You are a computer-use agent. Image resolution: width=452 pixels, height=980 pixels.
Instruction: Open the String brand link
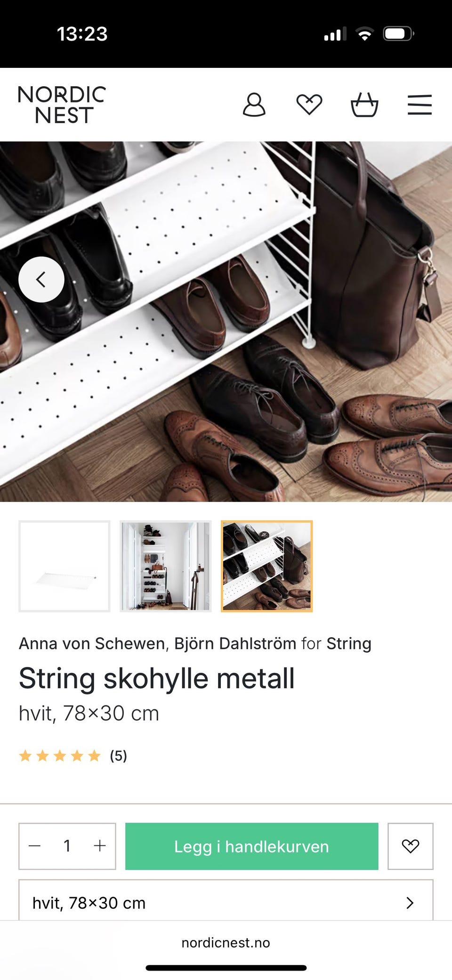pos(349,643)
